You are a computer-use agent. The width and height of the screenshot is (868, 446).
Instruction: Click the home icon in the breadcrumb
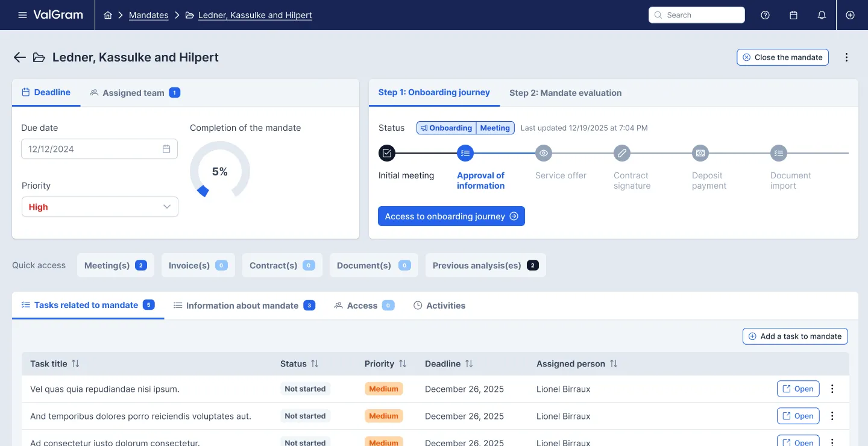(x=108, y=14)
